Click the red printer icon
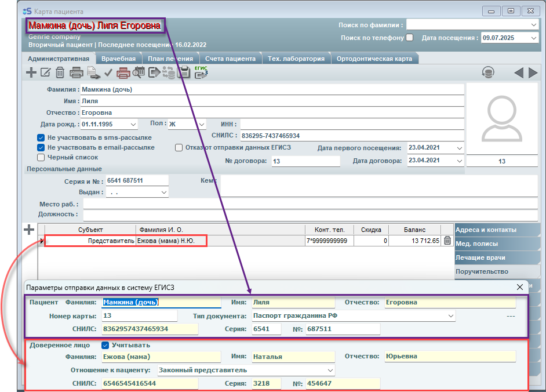The image size is (546, 392). tap(123, 72)
